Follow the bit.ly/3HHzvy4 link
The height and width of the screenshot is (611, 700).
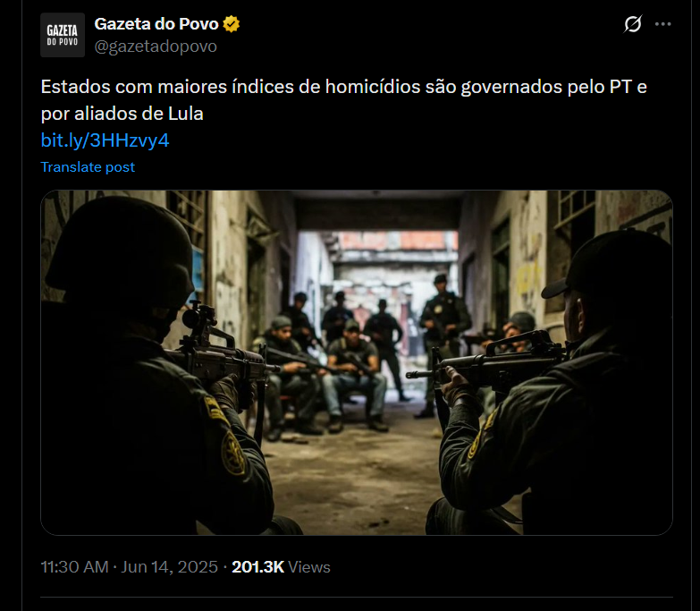click(x=105, y=140)
